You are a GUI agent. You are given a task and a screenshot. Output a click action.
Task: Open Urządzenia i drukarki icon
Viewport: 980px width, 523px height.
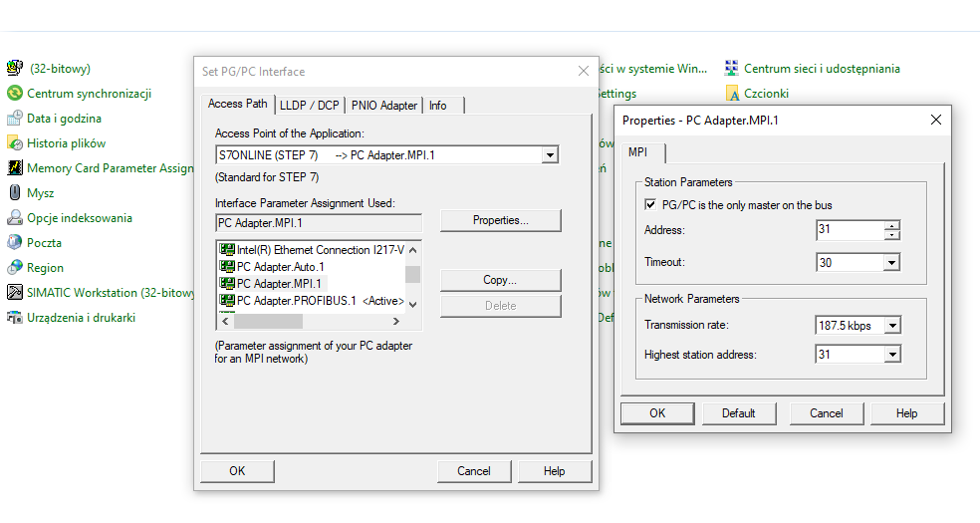14,318
